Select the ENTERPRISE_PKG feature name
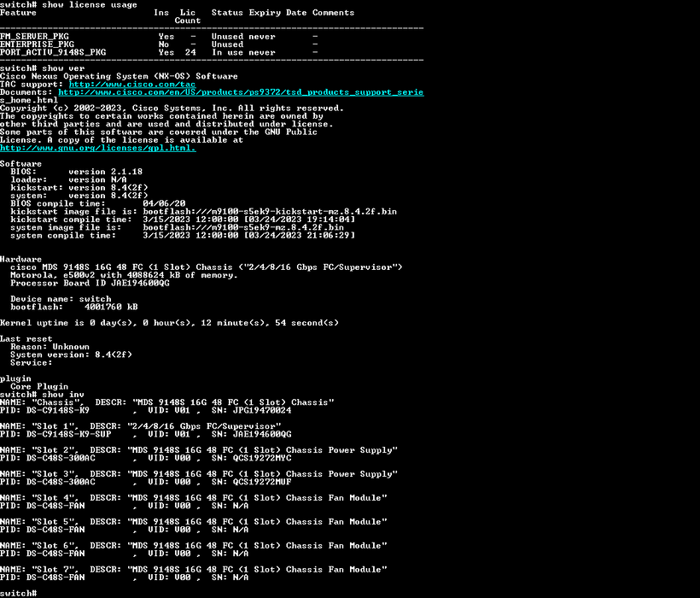Screen dimensions: 700x598 coord(37,44)
